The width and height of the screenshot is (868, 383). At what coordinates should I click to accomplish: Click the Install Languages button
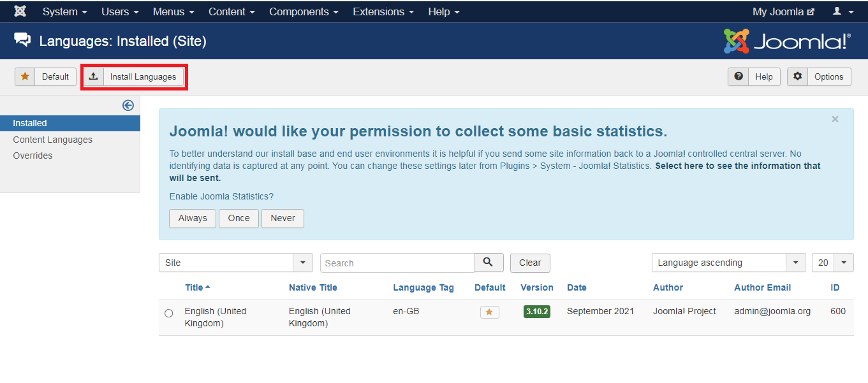tap(134, 76)
